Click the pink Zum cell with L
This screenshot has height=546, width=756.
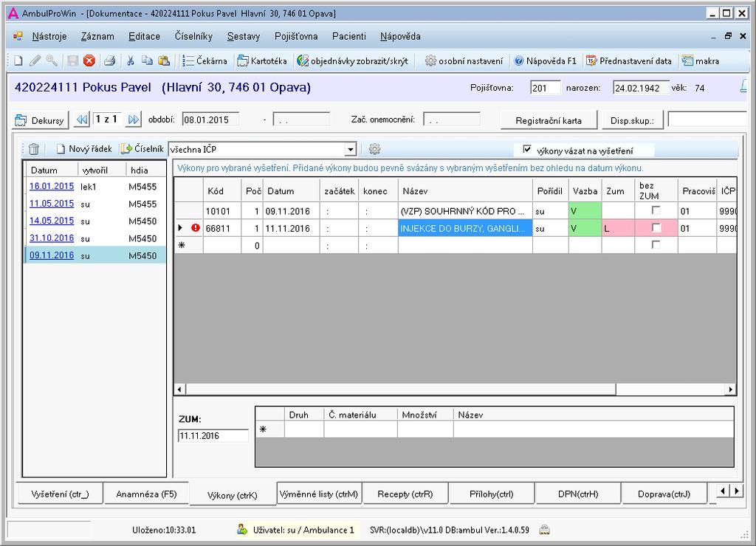tap(618, 228)
